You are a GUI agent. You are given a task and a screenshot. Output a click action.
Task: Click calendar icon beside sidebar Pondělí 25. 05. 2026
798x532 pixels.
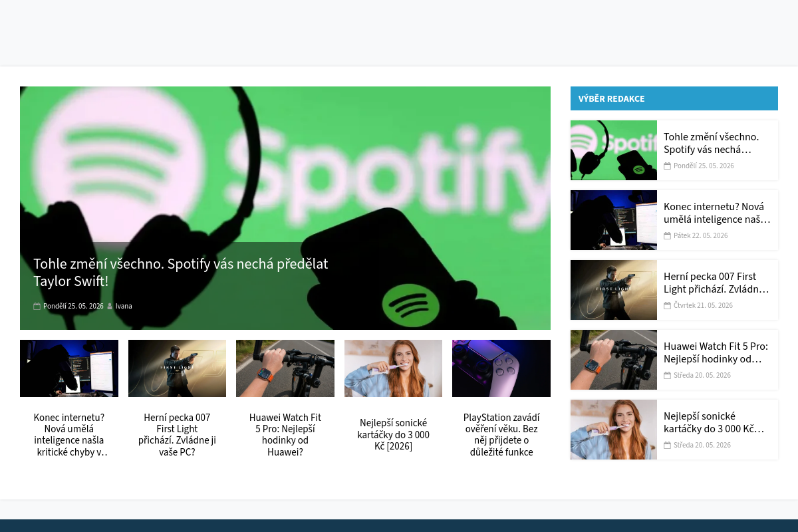[667, 166]
